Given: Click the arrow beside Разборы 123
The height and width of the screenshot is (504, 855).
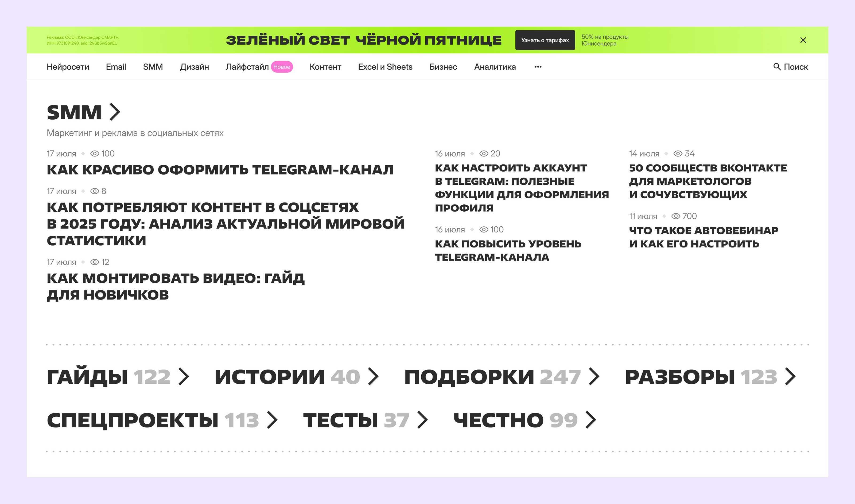Looking at the screenshot, I should [x=790, y=376].
